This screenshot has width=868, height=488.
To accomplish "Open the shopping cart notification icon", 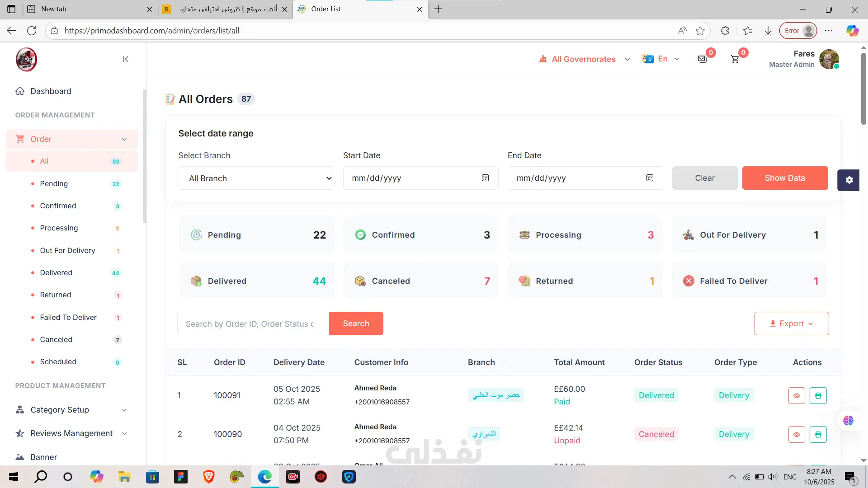I will [735, 59].
